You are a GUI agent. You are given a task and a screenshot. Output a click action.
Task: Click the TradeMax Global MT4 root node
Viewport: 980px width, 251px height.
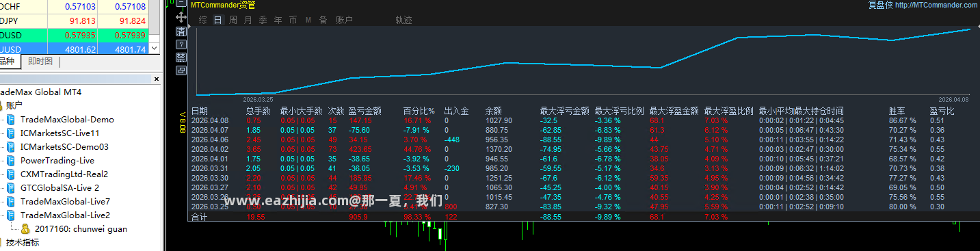(x=41, y=92)
